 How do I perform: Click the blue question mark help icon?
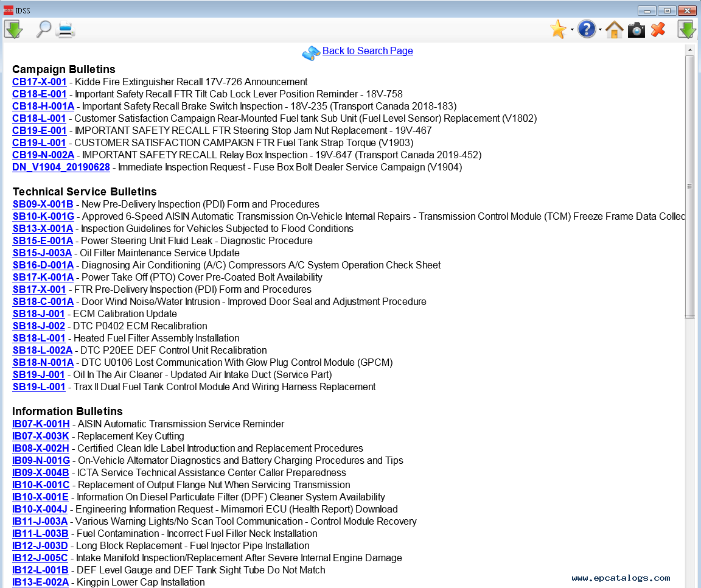[x=587, y=29]
